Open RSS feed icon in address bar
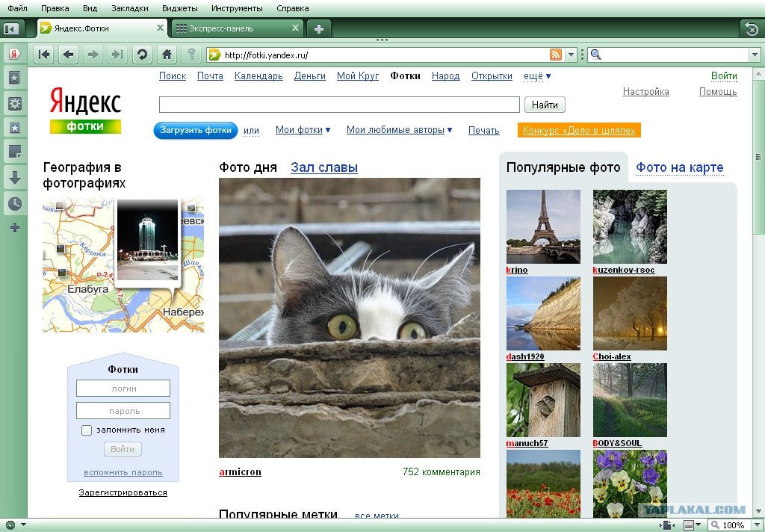 click(x=556, y=55)
